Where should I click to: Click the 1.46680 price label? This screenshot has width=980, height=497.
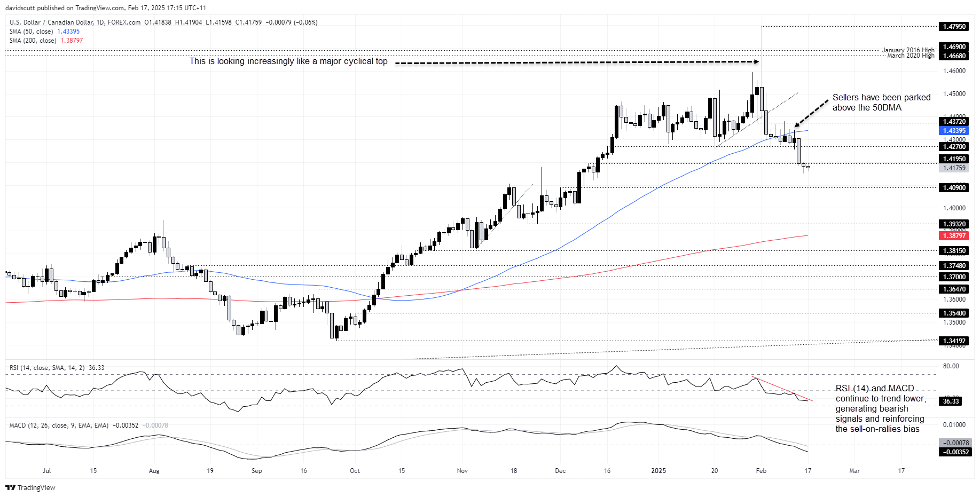pos(954,56)
